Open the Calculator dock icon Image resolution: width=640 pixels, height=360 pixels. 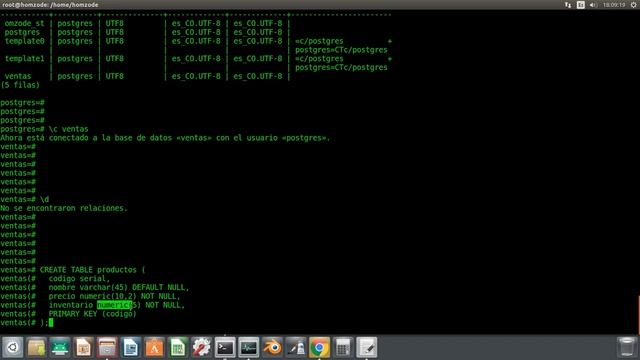[x=343, y=347]
